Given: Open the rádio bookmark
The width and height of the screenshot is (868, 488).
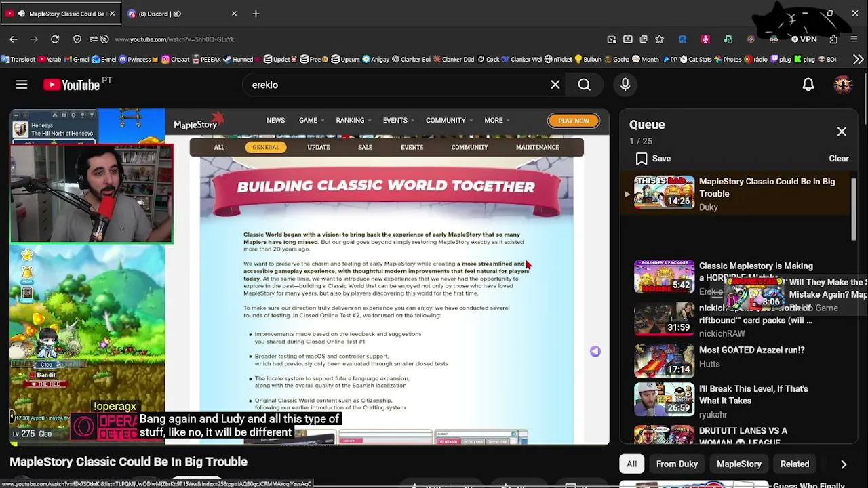Looking at the screenshot, I should [756, 60].
